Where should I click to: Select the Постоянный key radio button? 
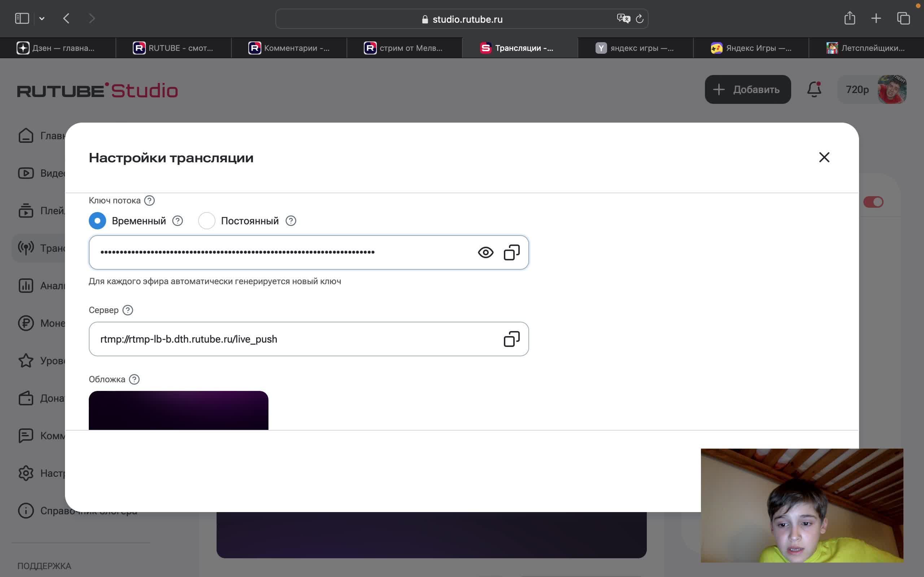coord(206,221)
